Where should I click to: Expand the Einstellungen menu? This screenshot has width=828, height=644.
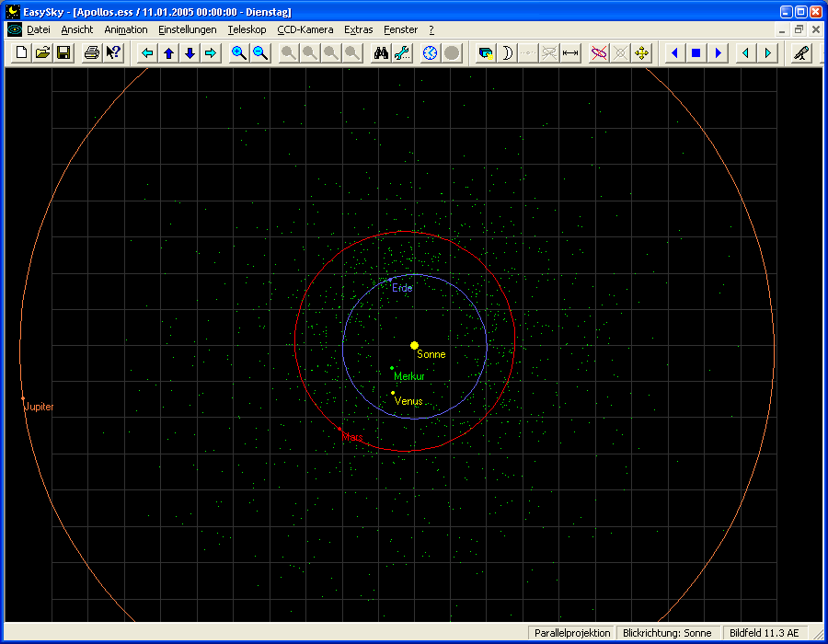click(x=187, y=29)
